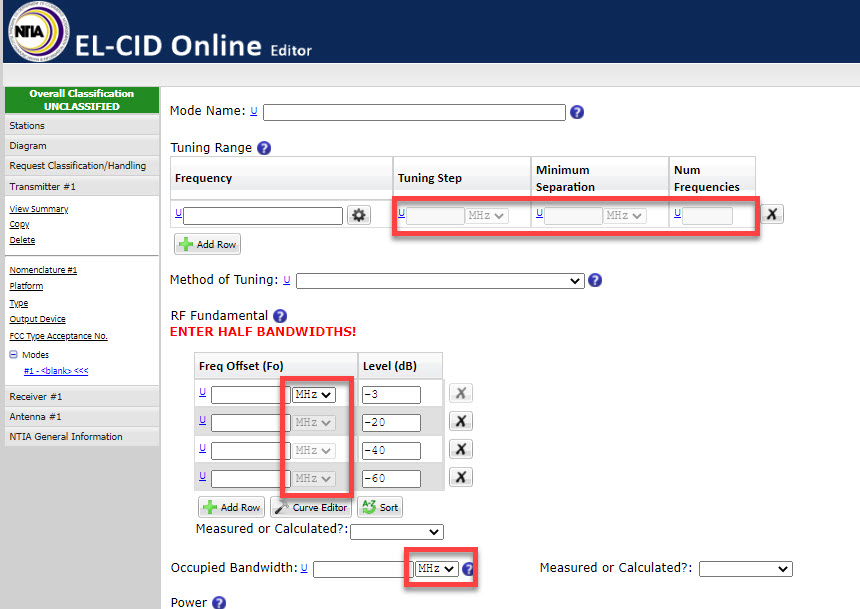
Task: Click the View Summary link
Action: [x=38, y=209]
